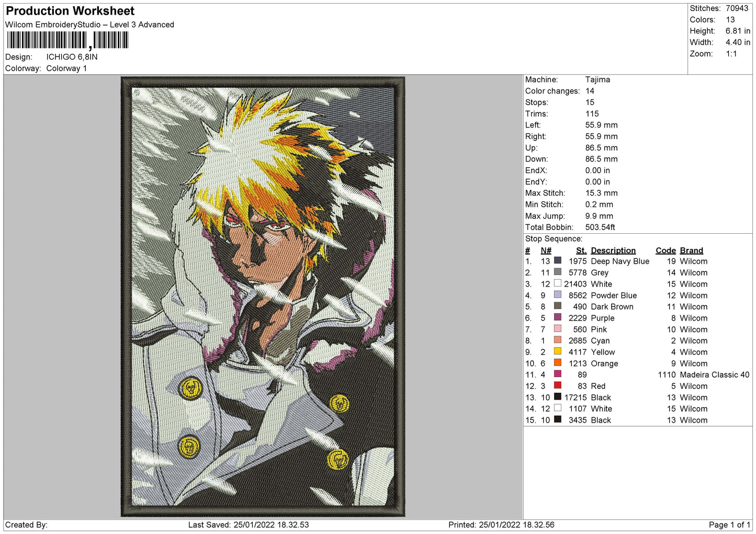Click the Stitches value '70943'
The image size is (756, 534).
coord(737,8)
